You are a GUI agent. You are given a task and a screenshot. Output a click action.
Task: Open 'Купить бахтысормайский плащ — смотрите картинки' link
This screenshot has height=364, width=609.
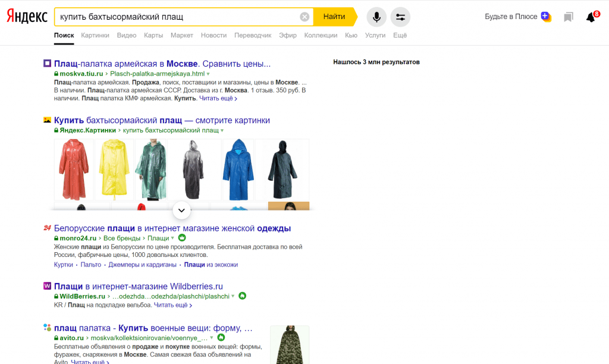click(162, 120)
